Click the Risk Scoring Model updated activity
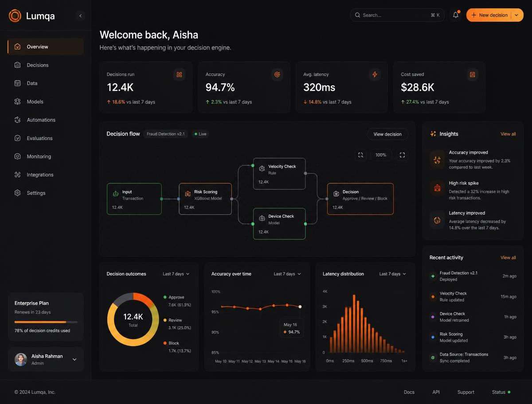 (473, 337)
